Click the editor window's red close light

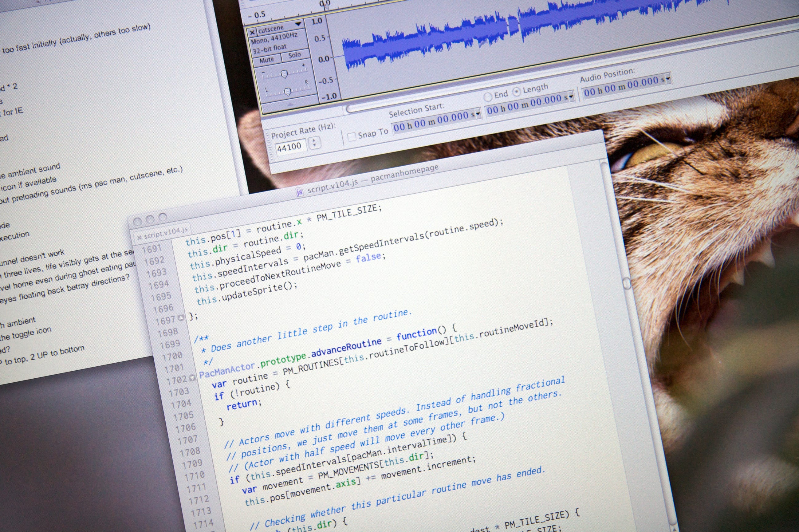137,222
